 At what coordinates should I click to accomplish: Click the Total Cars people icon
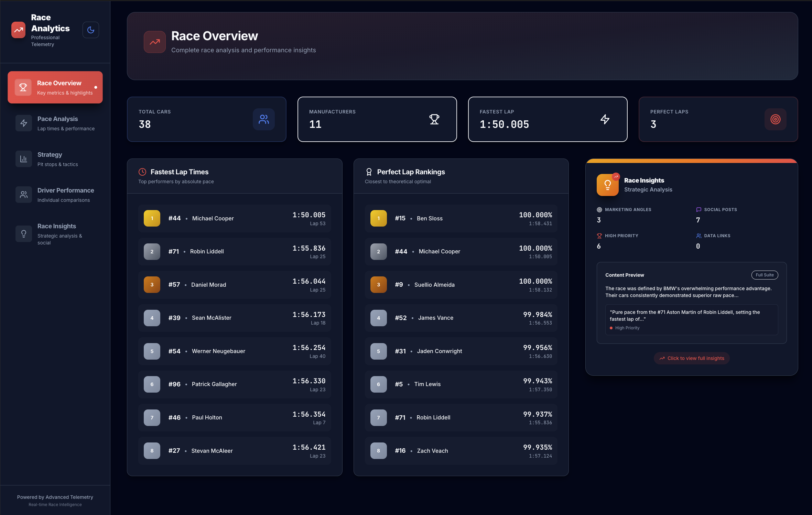[263, 119]
